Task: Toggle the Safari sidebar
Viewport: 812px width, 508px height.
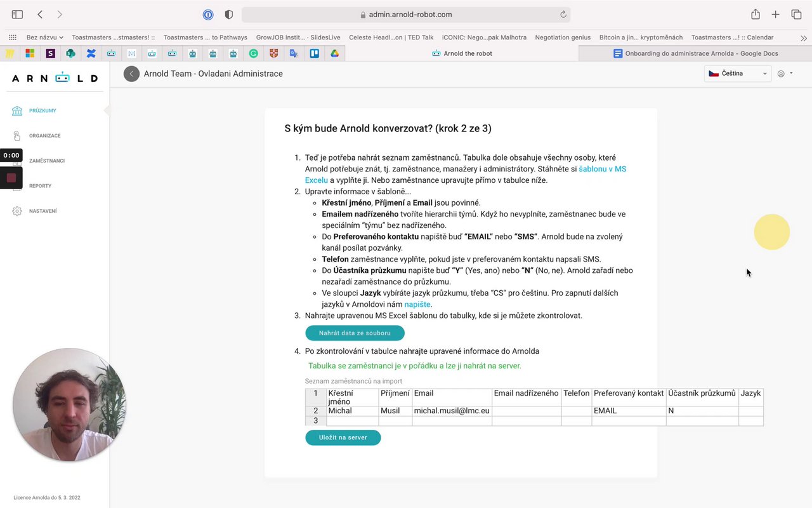Action: coord(17,14)
